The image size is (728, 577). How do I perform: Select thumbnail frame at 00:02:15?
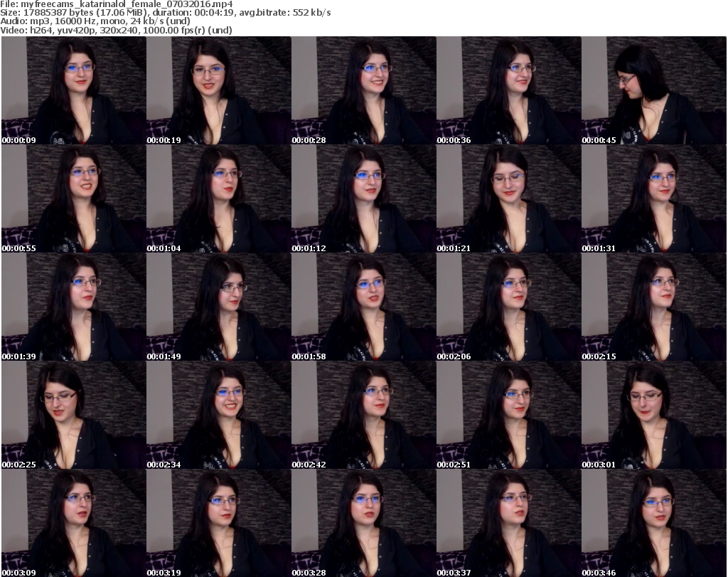(x=654, y=307)
